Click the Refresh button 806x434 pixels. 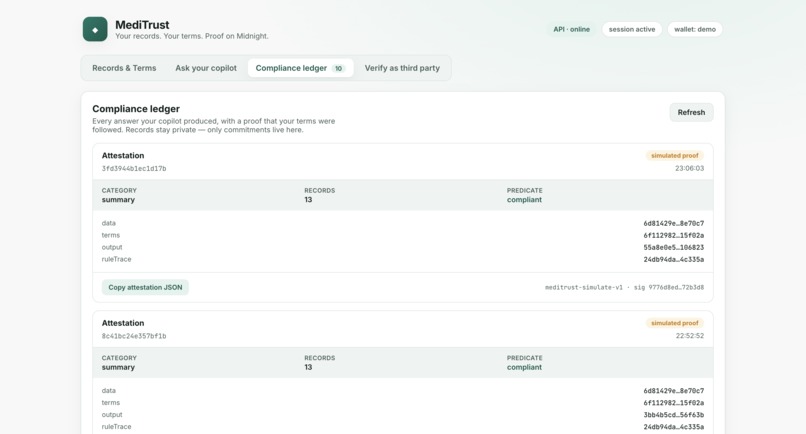click(x=691, y=112)
